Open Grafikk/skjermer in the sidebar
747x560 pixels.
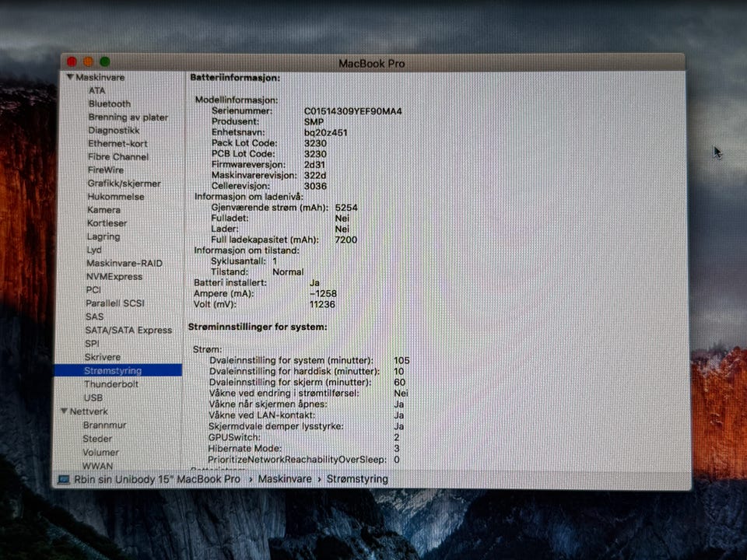coord(124,184)
